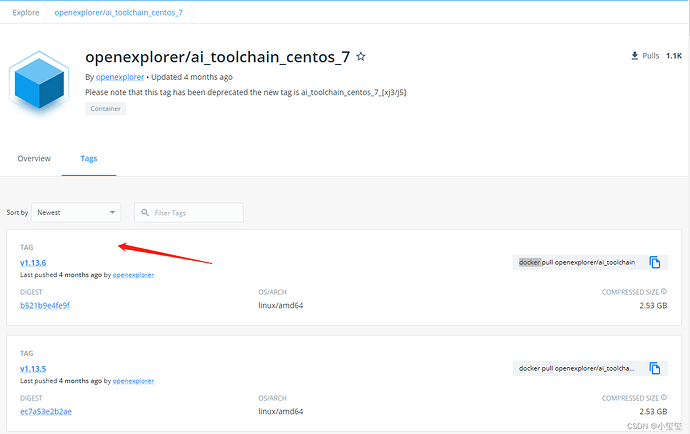
Task: Click the star icon beside repository title
Action: 361,57
